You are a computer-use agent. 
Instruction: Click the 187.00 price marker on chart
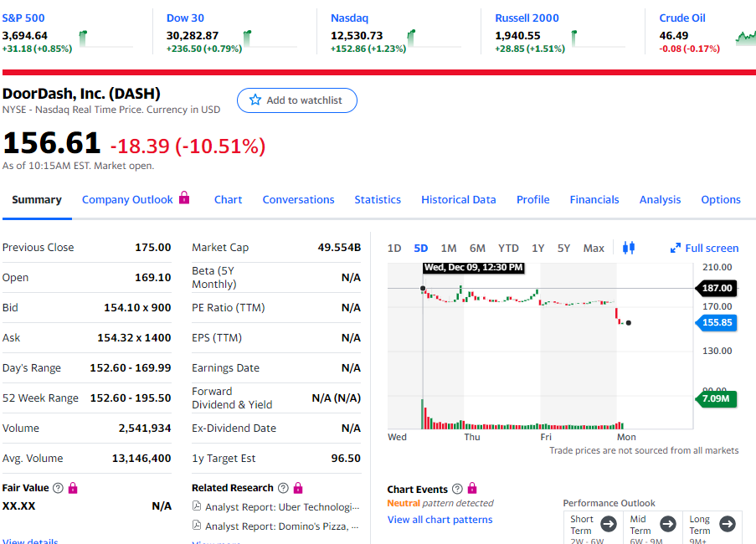click(716, 288)
